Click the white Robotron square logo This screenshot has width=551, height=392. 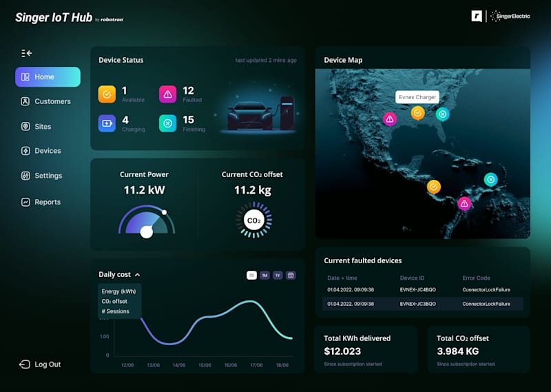pos(477,16)
